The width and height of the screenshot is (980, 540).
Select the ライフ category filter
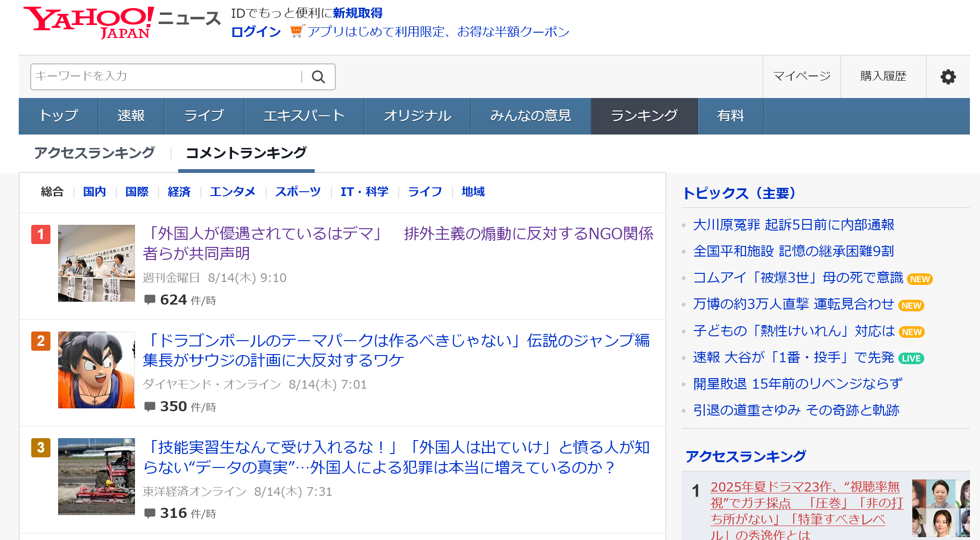tap(425, 192)
